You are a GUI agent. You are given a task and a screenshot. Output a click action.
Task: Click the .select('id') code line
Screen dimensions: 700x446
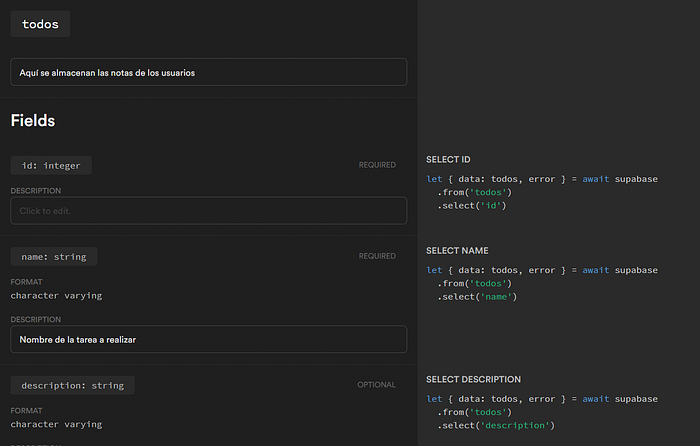[x=472, y=206]
